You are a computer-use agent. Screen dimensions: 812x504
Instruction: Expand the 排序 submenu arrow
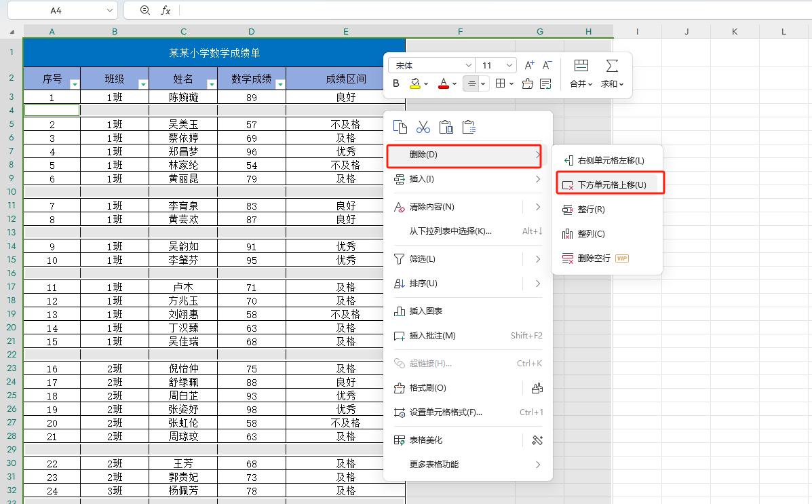tap(537, 284)
